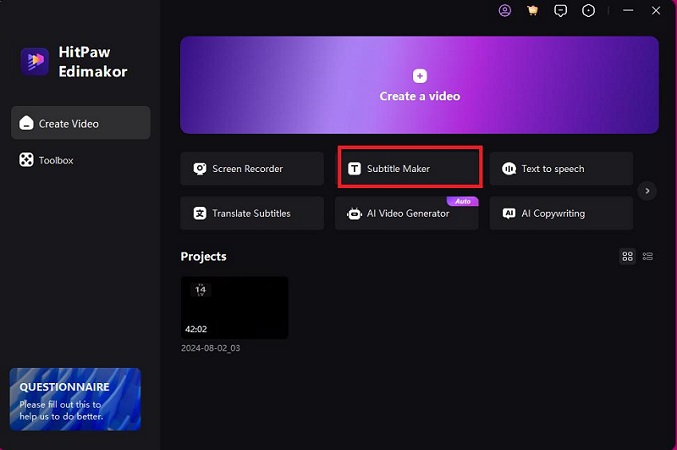Open the 2024-08-02_03 project thumbnail
Viewport: 677px width, 450px height.
tap(234, 308)
